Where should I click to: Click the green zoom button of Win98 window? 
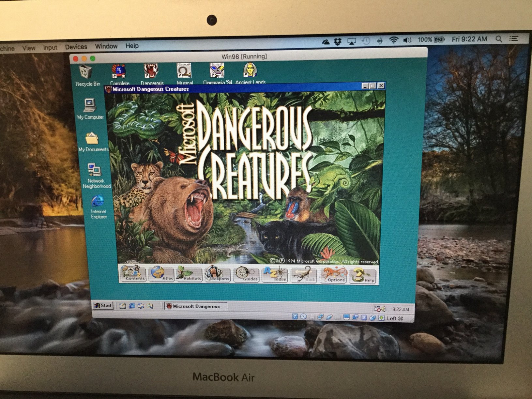click(x=93, y=58)
